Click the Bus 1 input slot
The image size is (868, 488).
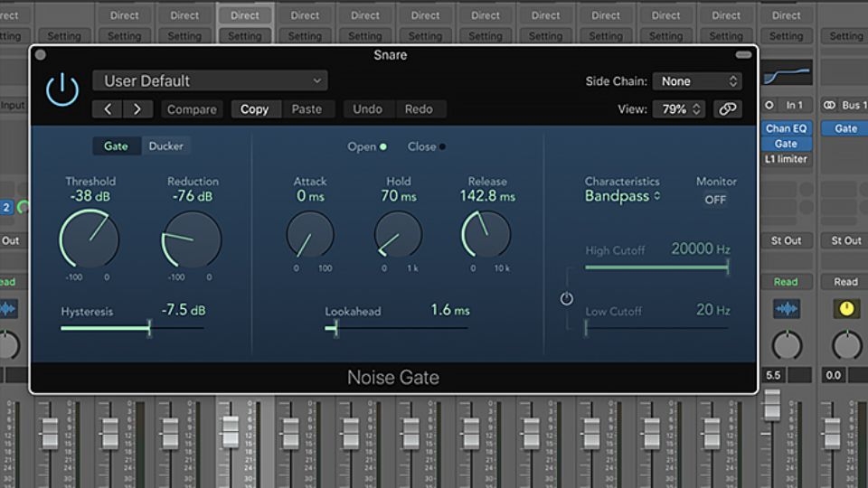click(x=853, y=105)
